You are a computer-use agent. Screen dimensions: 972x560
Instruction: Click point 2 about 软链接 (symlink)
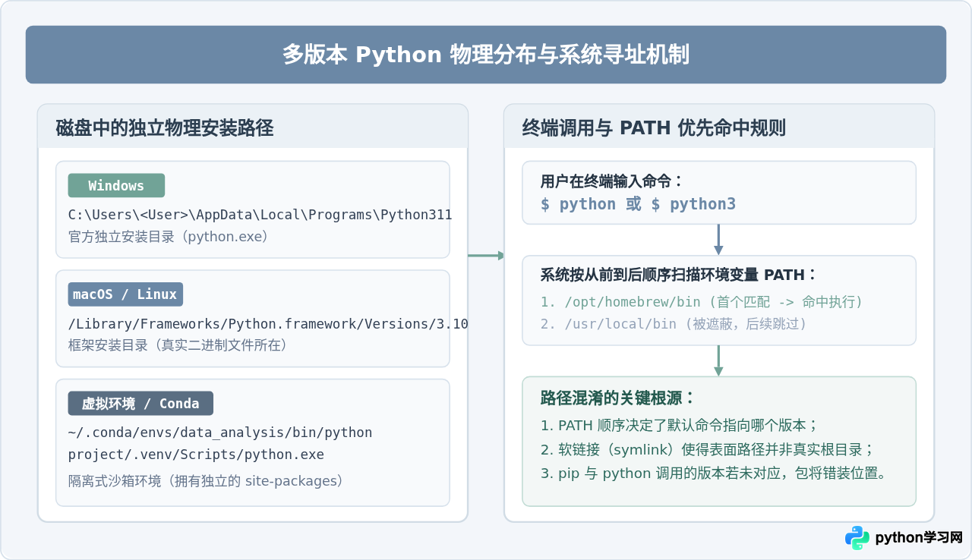coord(708,449)
